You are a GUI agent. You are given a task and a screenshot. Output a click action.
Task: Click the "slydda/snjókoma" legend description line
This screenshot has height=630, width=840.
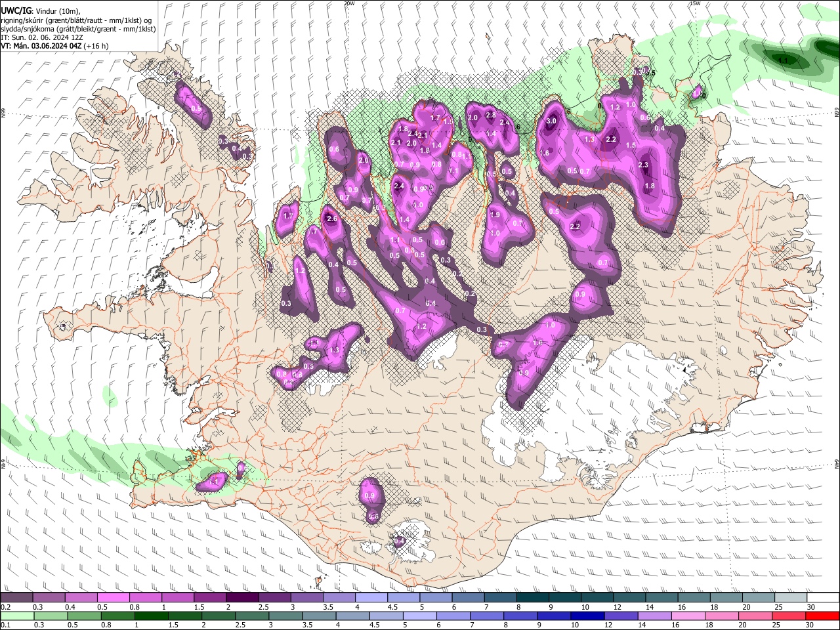78,29
